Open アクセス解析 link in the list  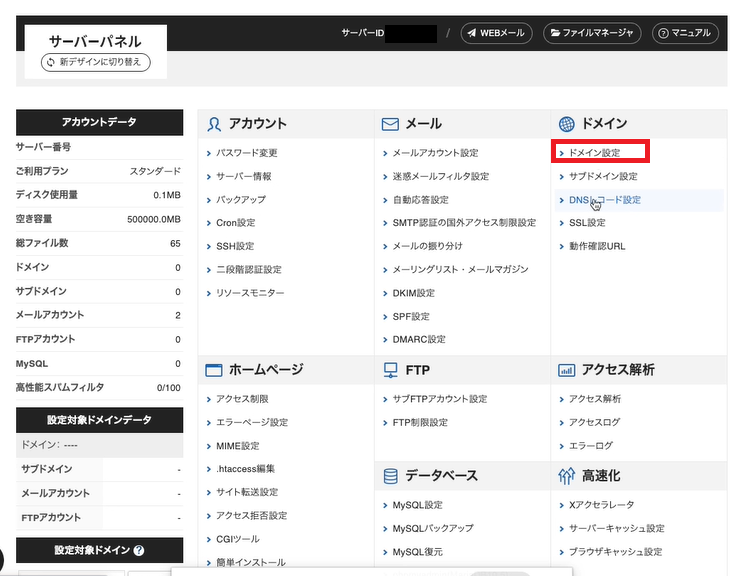[x=595, y=399]
